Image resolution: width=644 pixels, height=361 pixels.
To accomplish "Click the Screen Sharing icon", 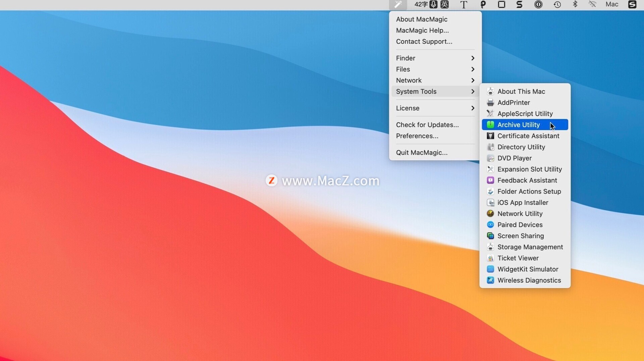I will click(x=490, y=236).
